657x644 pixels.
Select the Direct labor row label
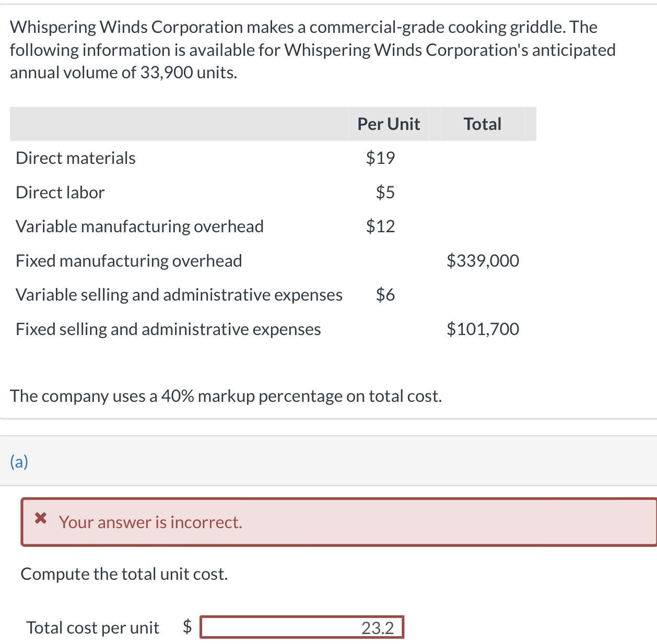point(60,193)
